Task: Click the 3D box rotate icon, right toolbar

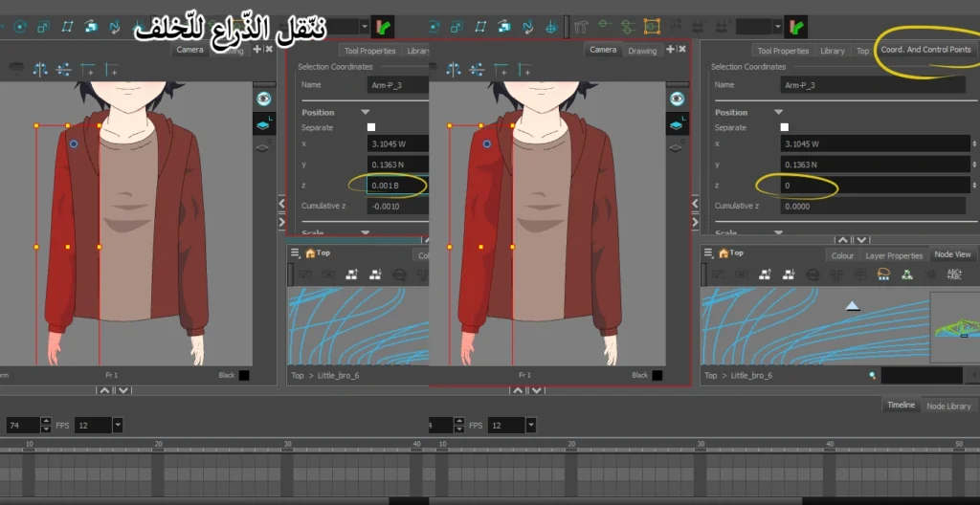Action: (503, 27)
